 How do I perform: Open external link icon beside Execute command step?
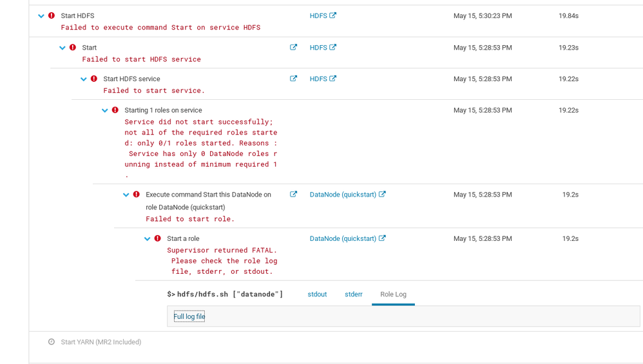pos(293,195)
